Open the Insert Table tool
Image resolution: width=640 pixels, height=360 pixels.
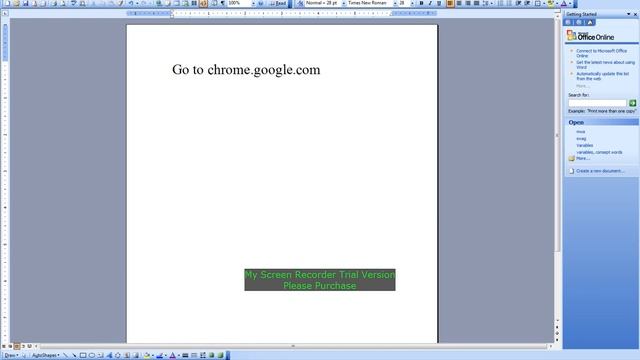coord(177,3)
